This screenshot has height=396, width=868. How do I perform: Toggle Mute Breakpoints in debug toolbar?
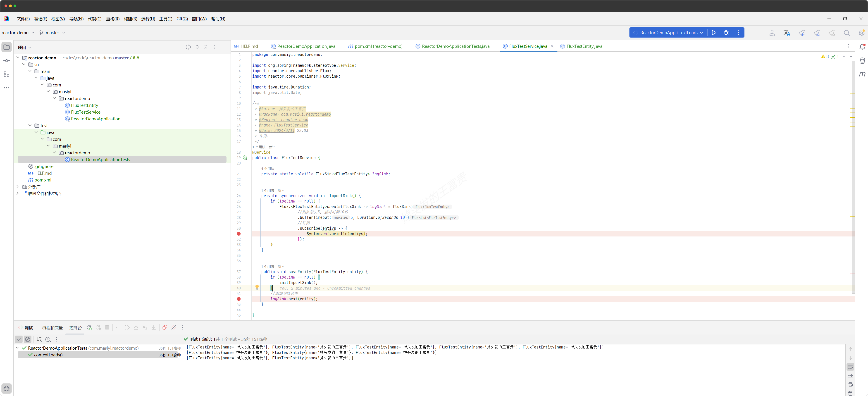click(x=174, y=328)
